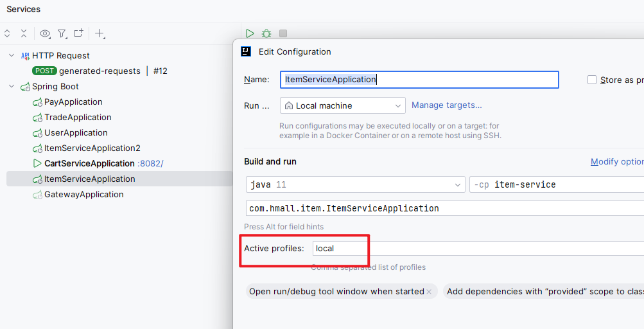Select TradeApplication in the services tree
This screenshot has width=644, height=329.
click(78, 117)
